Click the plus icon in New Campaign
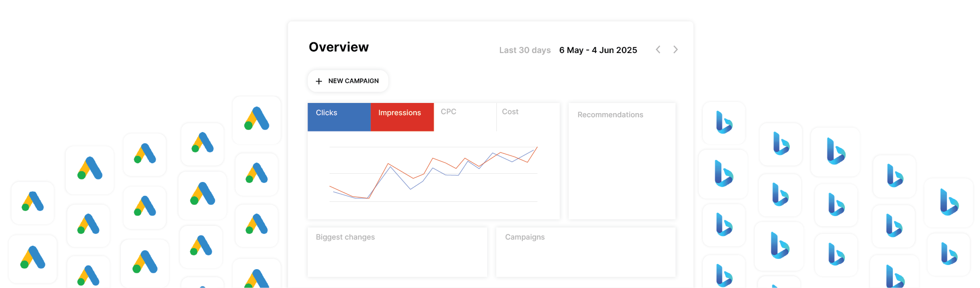 [319, 81]
